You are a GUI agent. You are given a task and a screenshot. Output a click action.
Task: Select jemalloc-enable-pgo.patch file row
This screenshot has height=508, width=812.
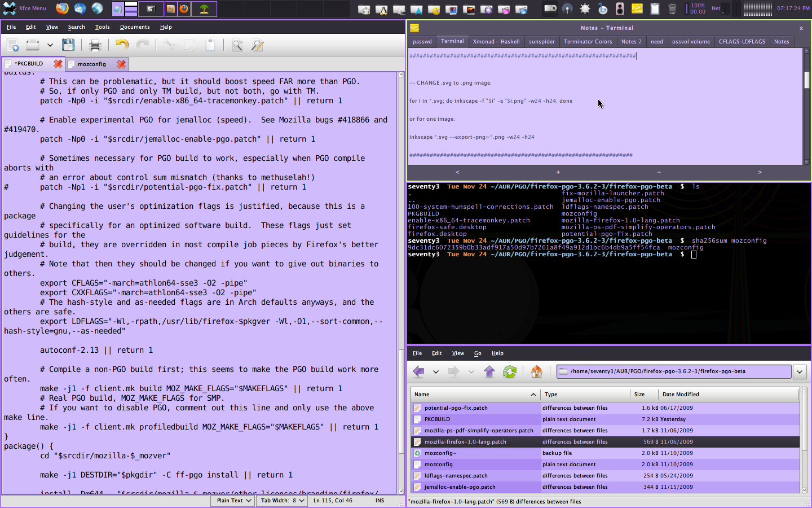point(605,487)
